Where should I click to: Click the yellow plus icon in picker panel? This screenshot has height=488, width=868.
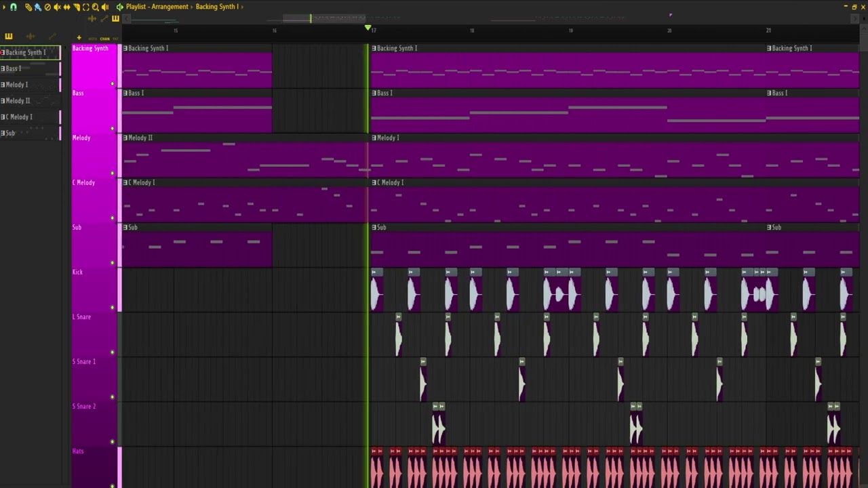click(79, 38)
